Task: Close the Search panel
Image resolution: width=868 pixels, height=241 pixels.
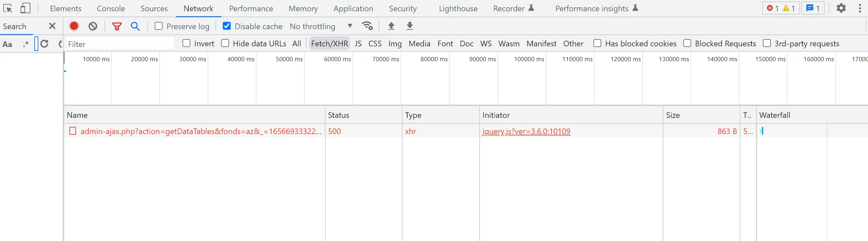Action: pyautogui.click(x=52, y=26)
